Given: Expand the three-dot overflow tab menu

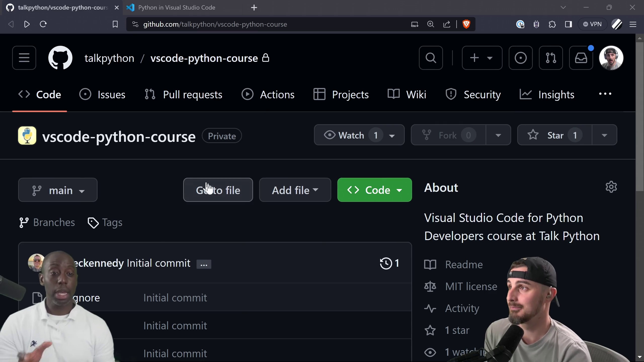Looking at the screenshot, I should (605, 94).
